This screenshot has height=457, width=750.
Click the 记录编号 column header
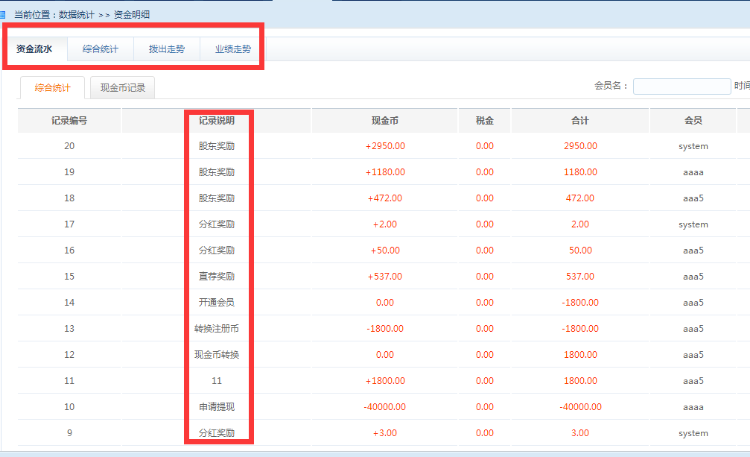click(x=69, y=120)
